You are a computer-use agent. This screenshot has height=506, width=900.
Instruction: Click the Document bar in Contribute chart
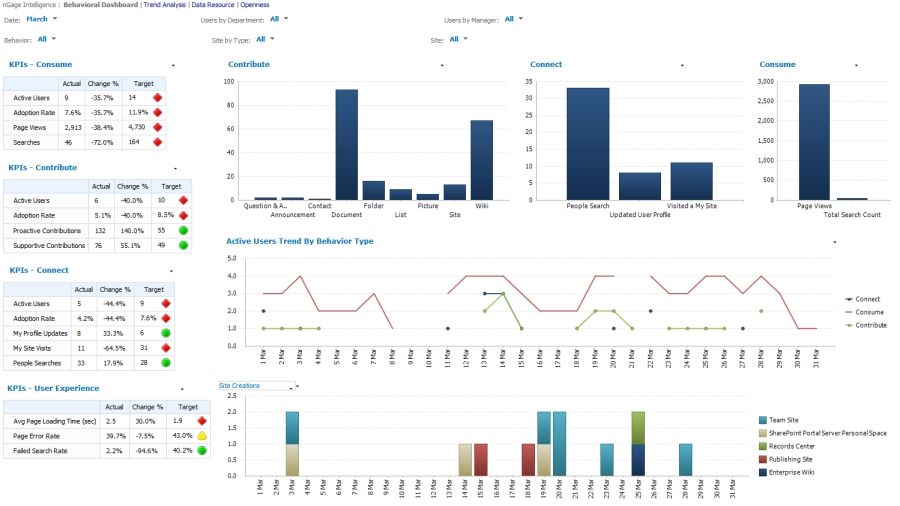coord(347,145)
